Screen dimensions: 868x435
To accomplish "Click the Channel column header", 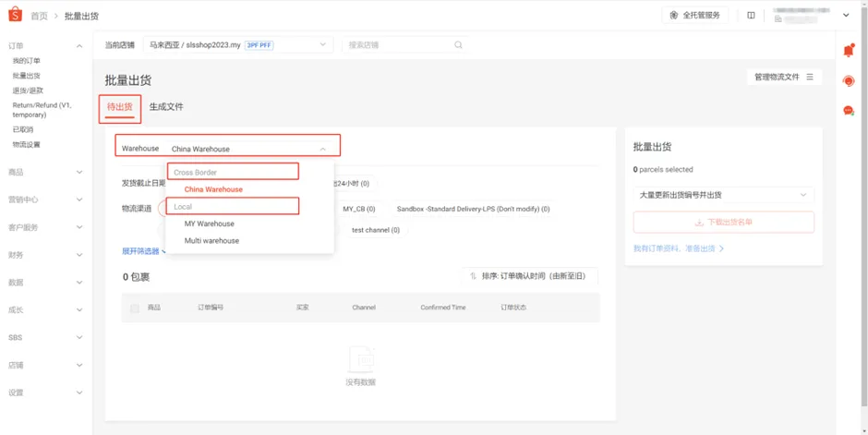I will click(364, 308).
